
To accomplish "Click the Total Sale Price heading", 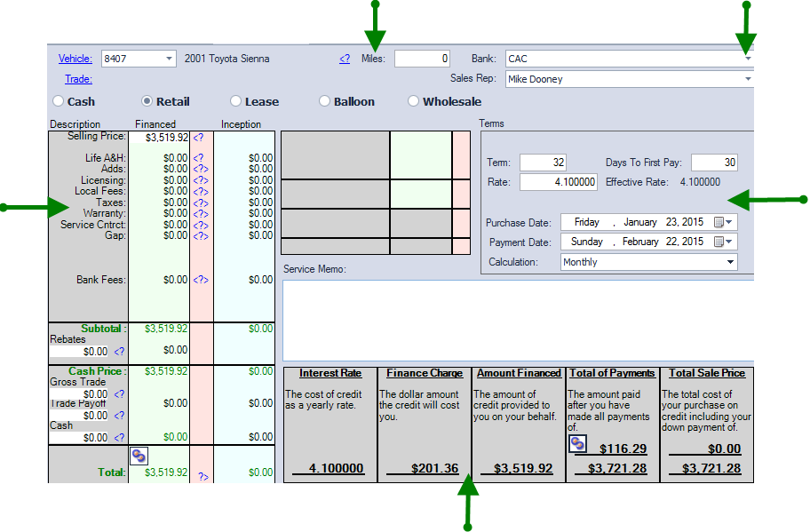I will pyautogui.click(x=707, y=373).
